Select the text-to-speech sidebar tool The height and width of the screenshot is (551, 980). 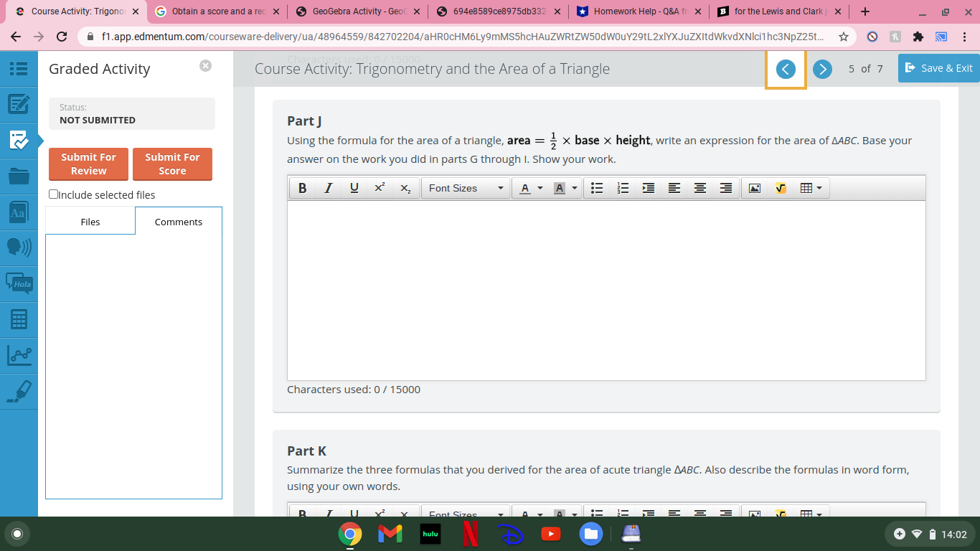(x=18, y=248)
